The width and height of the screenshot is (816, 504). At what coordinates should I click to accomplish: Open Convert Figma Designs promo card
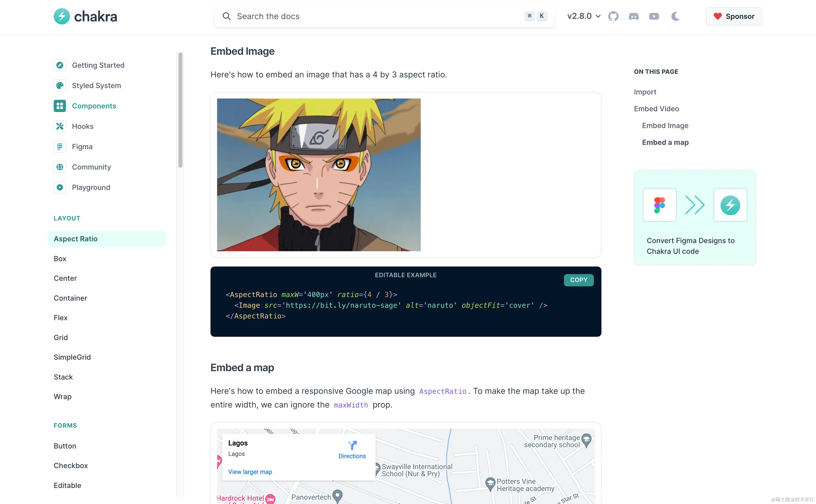click(695, 218)
